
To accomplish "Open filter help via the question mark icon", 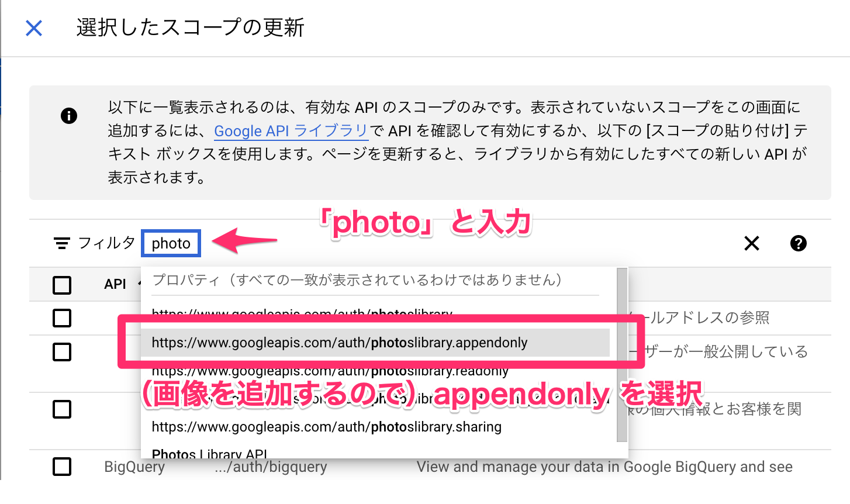I will click(x=799, y=243).
